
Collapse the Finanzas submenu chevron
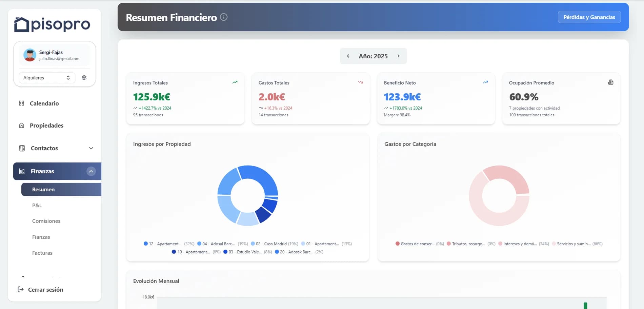click(x=91, y=171)
